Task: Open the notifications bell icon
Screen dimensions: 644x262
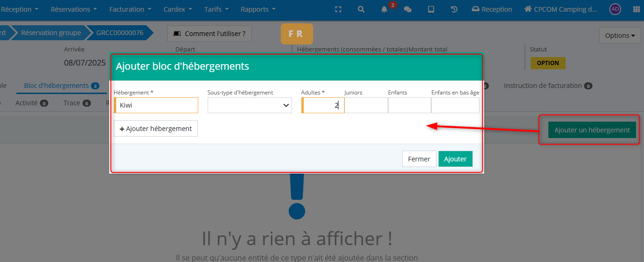Action: (384, 9)
